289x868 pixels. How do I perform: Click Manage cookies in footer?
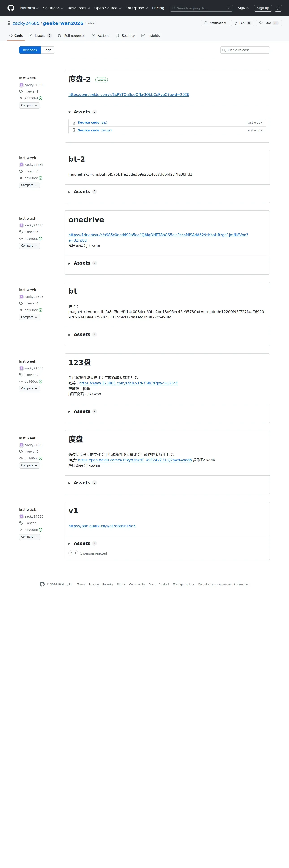pyautogui.click(x=184, y=585)
